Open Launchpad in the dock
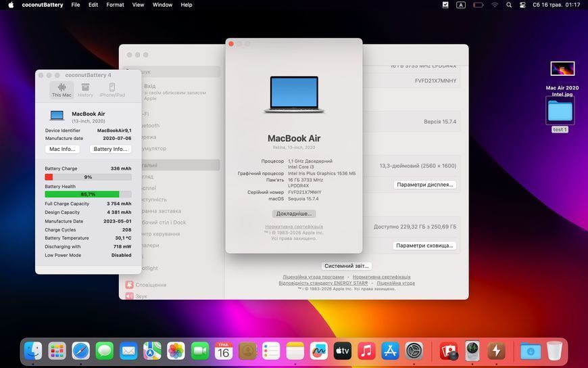The height and width of the screenshot is (368, 588). pyautogui.click(x=57, y=351)
